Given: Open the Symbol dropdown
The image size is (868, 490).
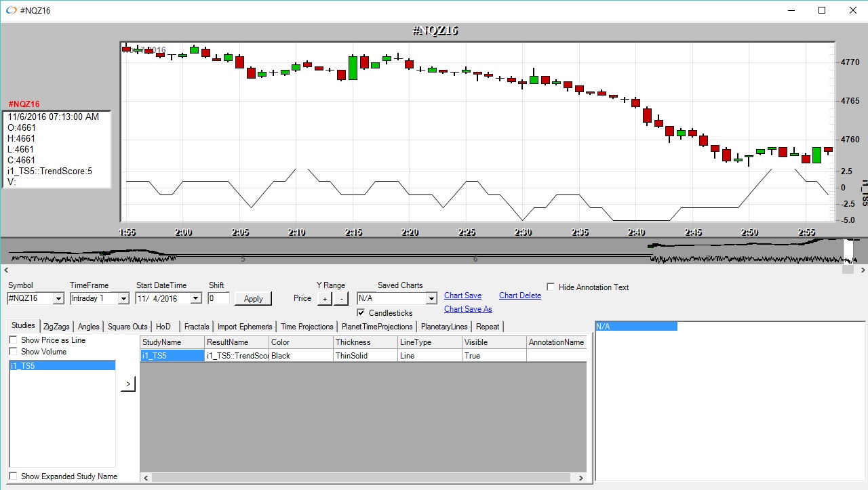Looking at the screenshot, I should click(x=58, y=299).
